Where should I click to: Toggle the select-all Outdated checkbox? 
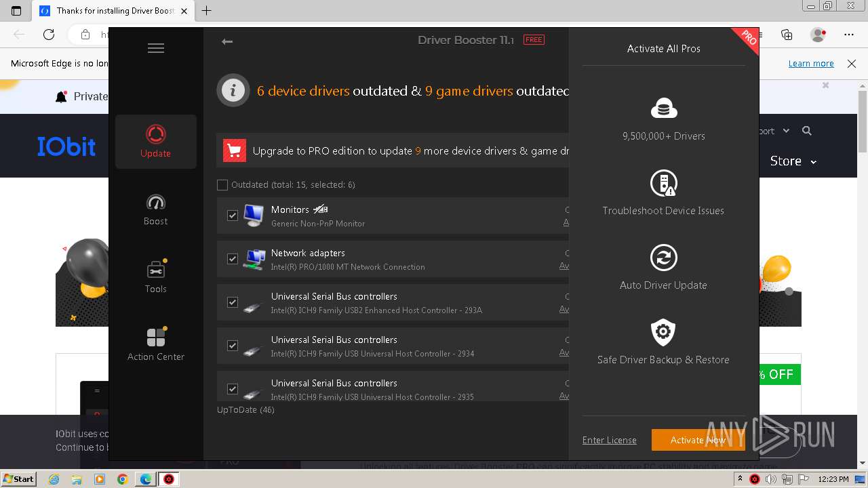coord(222,184)
